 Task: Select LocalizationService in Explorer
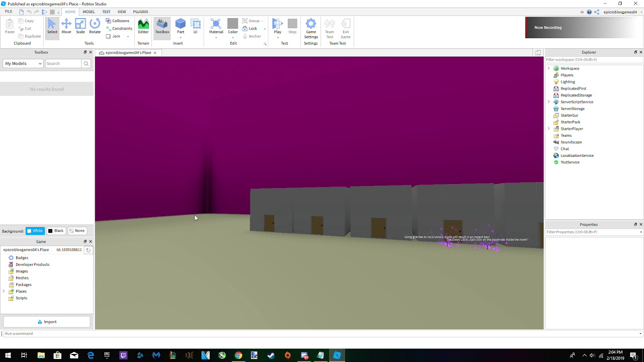577,155
